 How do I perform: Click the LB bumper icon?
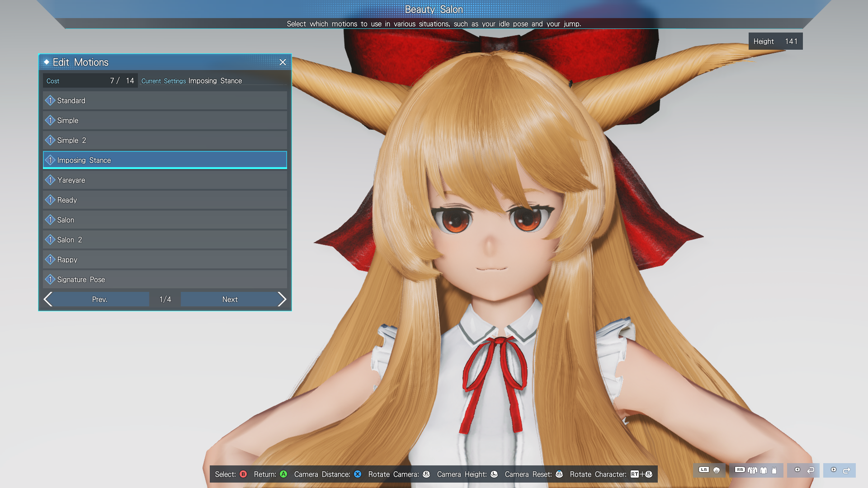pos(704,469)
